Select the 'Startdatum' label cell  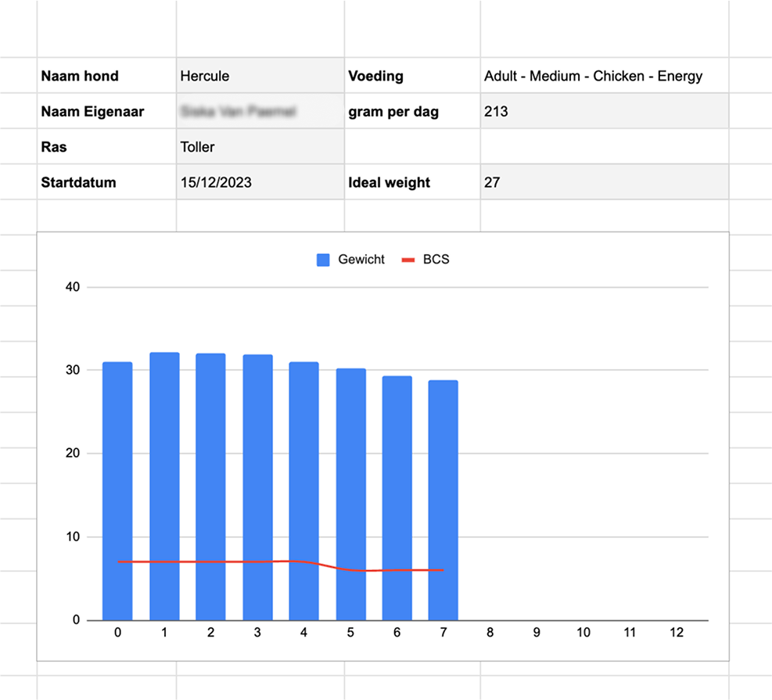107,182
